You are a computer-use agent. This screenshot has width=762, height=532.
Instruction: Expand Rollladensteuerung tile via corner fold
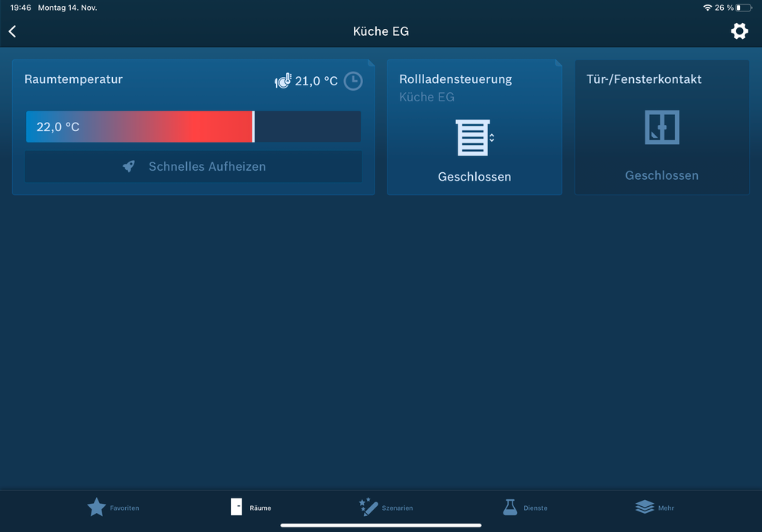point(558,63)
